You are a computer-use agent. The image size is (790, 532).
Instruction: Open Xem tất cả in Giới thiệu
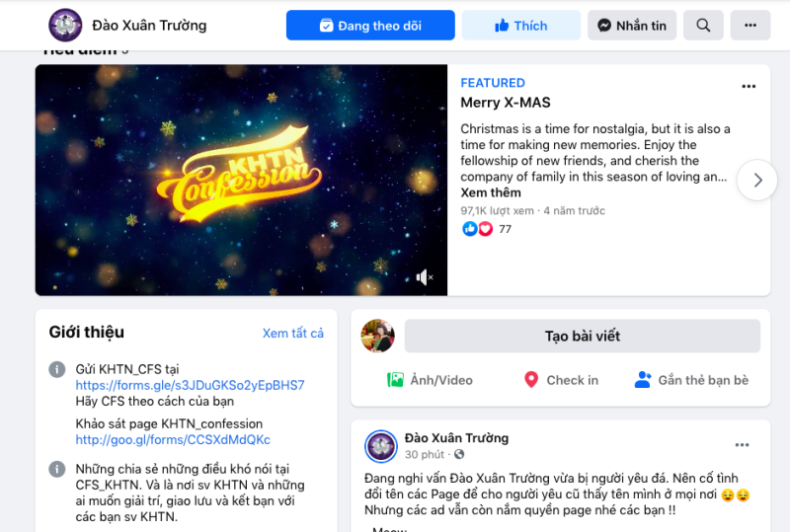click(293, 333)
